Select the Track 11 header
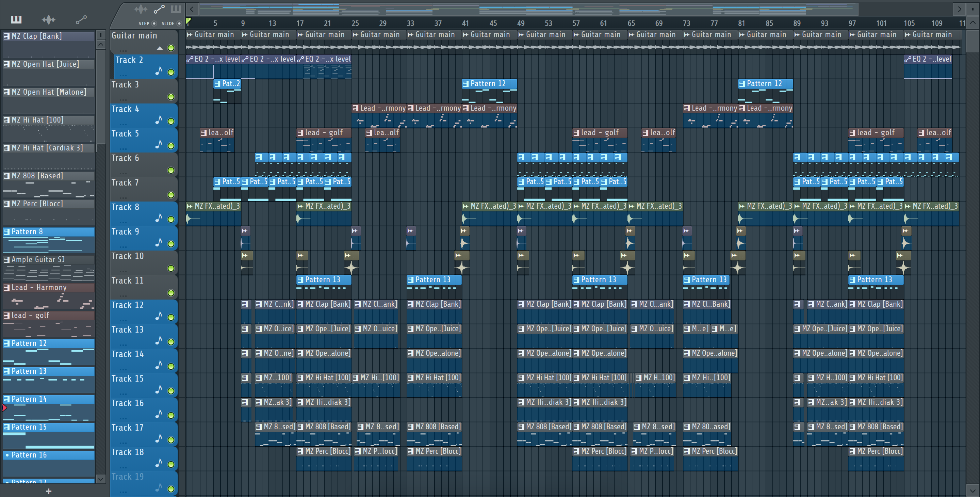Image resolution: width=980 pixels, height=497 pixels. click(x=144, y=287)
